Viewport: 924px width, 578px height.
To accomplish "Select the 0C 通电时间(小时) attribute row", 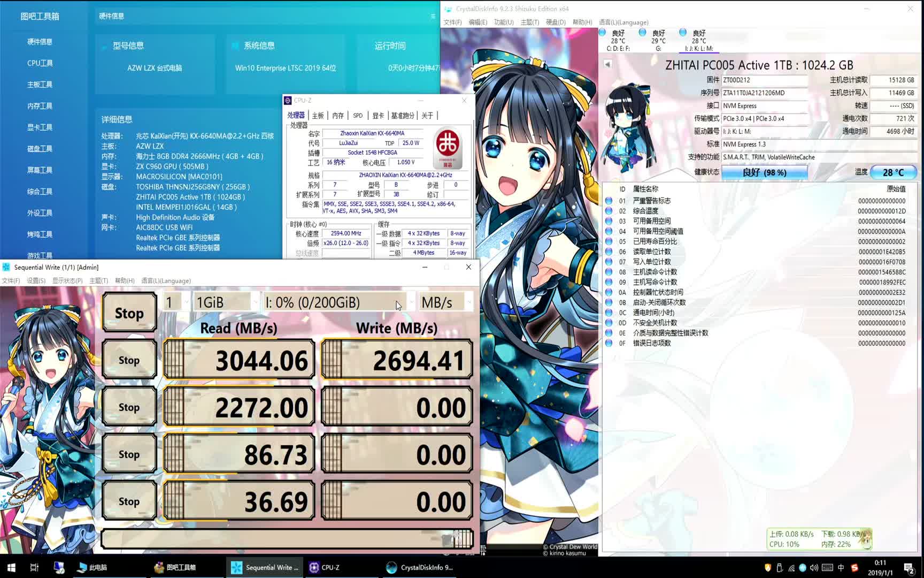I will pos(759,313).
